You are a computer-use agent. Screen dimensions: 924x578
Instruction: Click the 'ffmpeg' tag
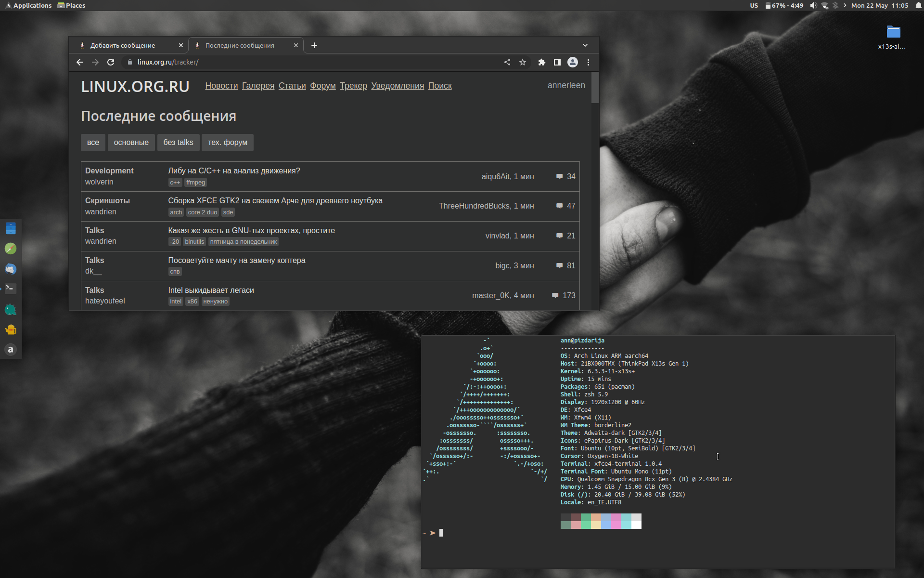coord(195,183)
